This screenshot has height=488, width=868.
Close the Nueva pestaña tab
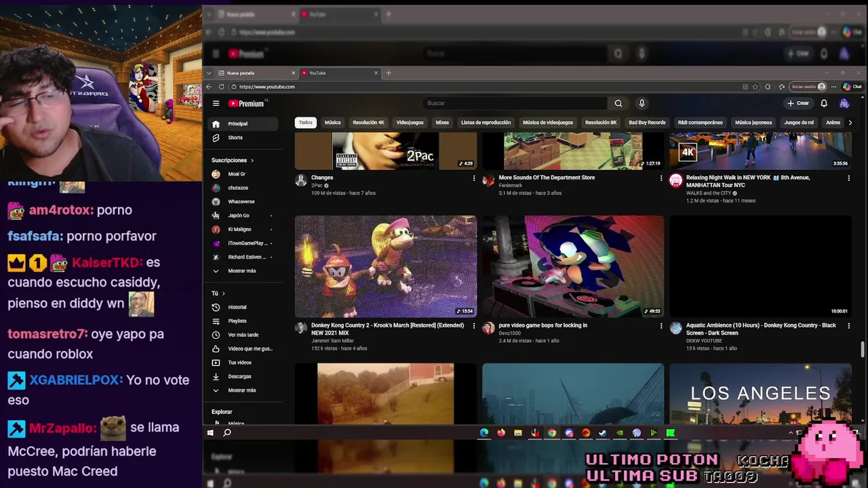click(294, 73)
